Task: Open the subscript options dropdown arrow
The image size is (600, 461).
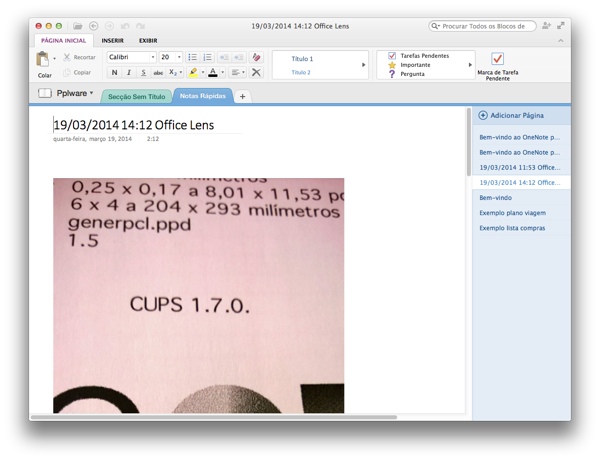Action: point(181,72)
